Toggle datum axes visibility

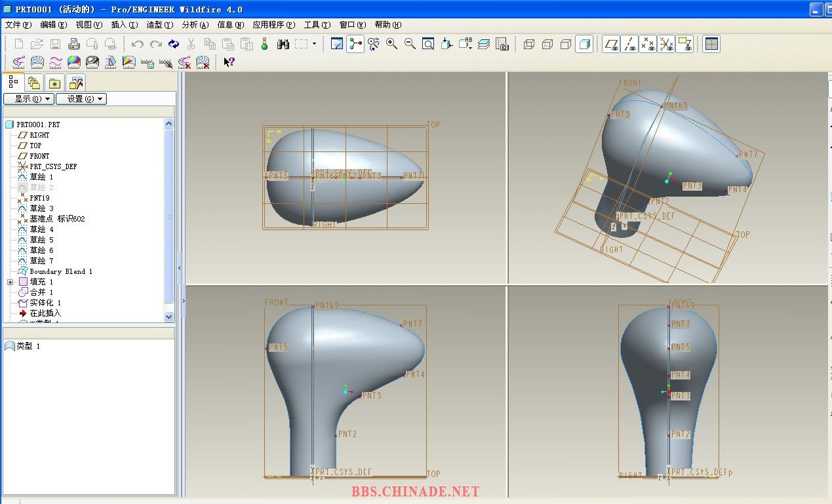click(x=630, y=44)
